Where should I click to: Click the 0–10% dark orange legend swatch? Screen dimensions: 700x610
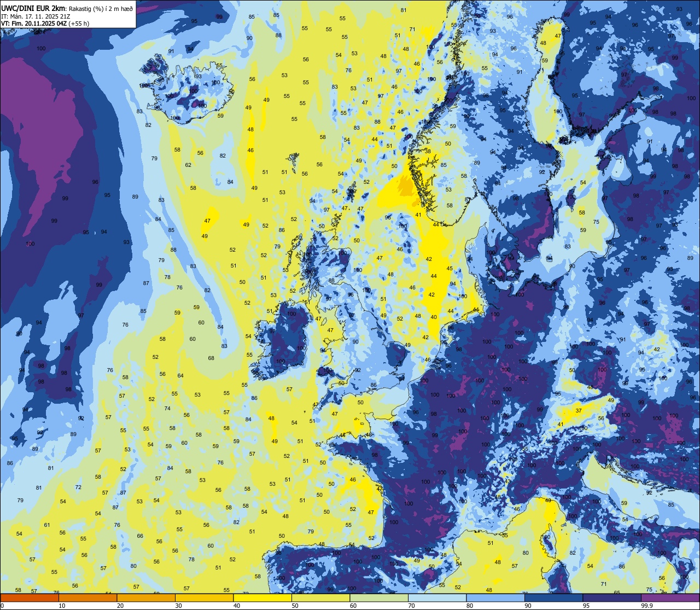[x=30, y=597]
